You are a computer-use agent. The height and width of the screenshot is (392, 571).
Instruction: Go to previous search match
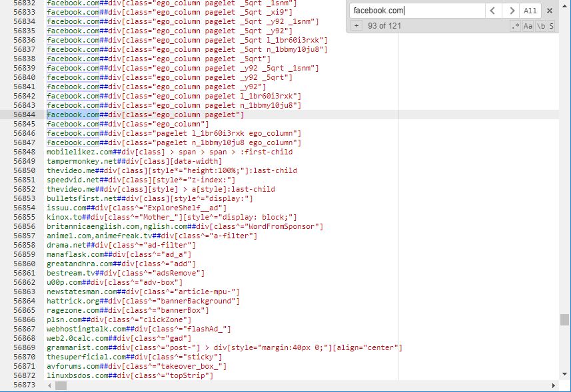click(x=492, y=11)
